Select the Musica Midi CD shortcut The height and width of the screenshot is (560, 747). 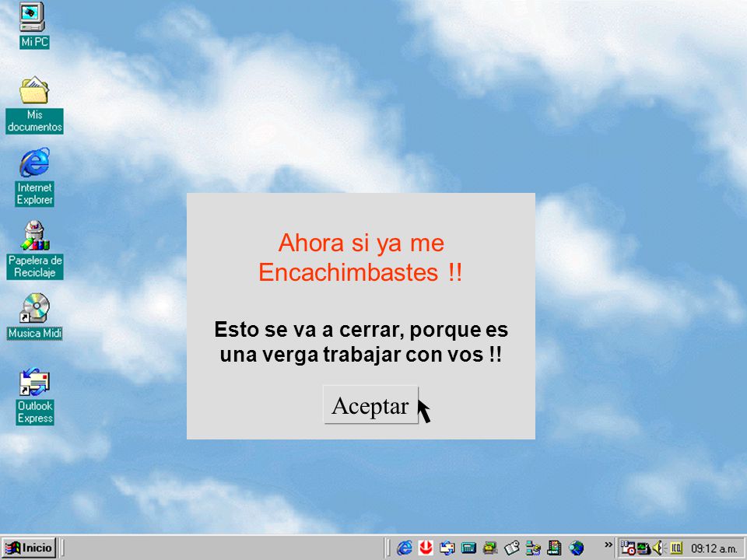(35, 317)
